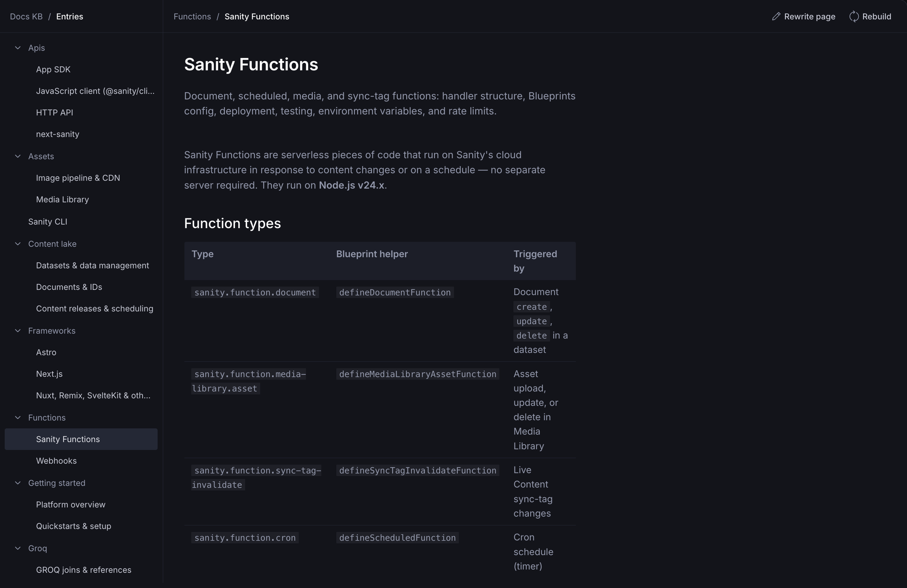
Task: Collapse the Groq section chevron
Action: click(17, 548)
